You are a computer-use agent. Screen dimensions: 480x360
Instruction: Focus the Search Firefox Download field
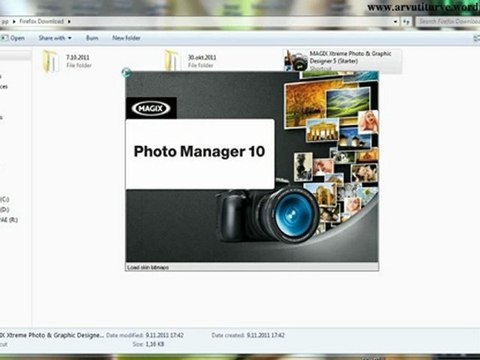pyautogui.click(x=448, y=22)
